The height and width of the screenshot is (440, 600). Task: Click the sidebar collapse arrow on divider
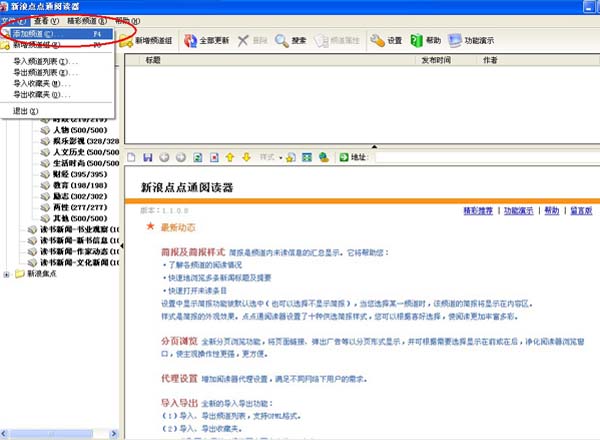pyautogui.click(x=122, y=246)
